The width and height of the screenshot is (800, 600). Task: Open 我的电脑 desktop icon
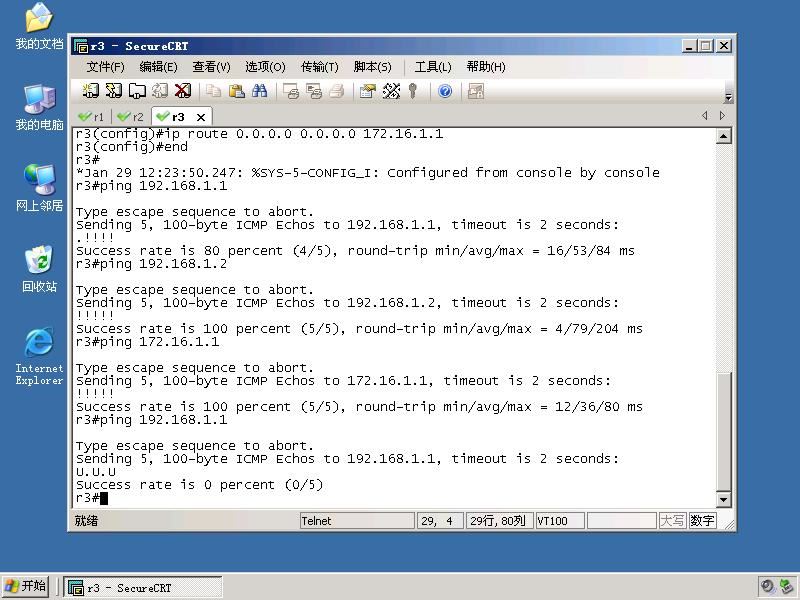pyautogui.click(x=39, y=108)
